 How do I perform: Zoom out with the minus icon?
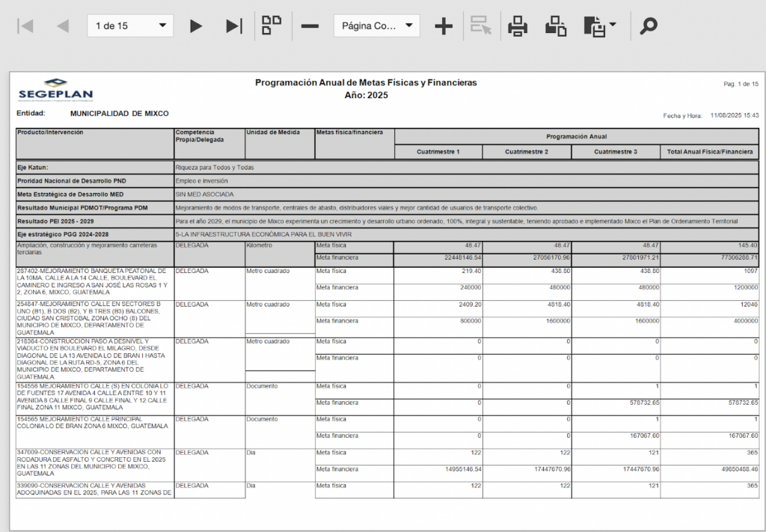310,26
